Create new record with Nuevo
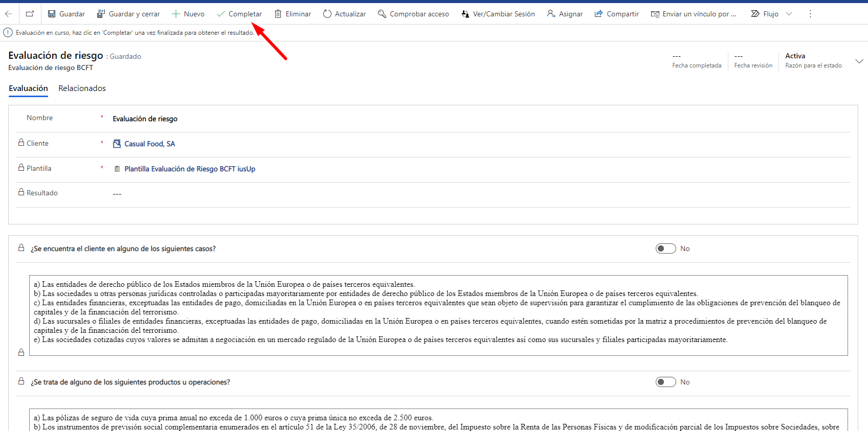868x431 pixels. click(x=188, y=14)
